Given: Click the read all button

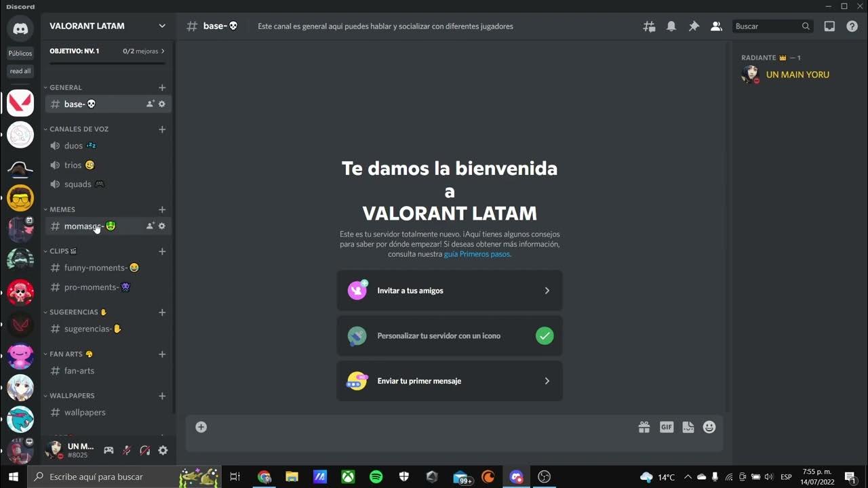Looking at the screenshot, I should 20,71.
